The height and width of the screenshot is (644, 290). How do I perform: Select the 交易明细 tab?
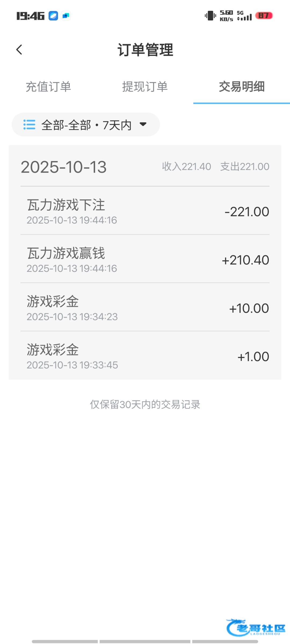(242, 87)
